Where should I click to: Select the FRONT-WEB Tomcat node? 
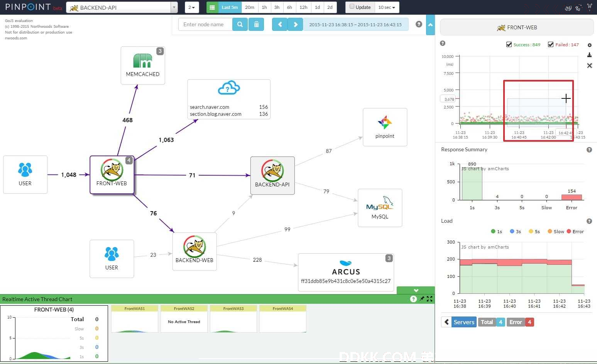point(112,174)
